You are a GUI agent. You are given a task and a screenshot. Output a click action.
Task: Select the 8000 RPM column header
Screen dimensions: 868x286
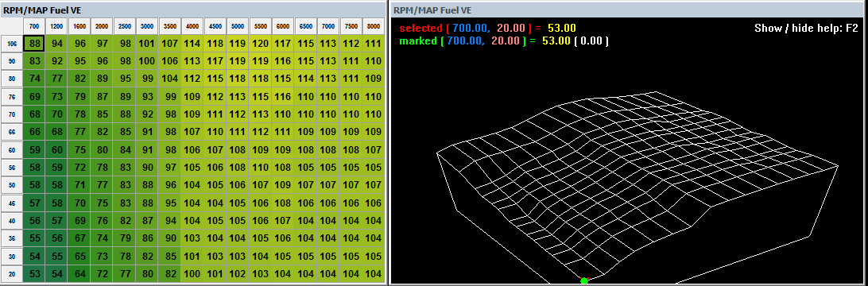(x=374, y=26)
